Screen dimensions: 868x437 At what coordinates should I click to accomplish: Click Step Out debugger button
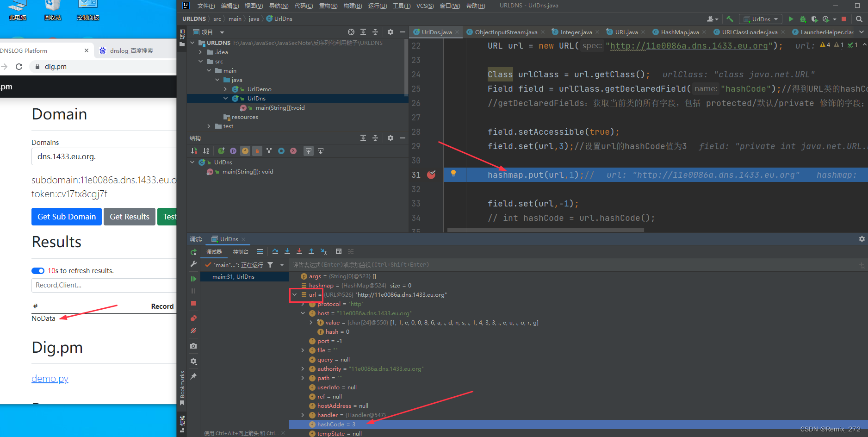[x=311, y=251]
